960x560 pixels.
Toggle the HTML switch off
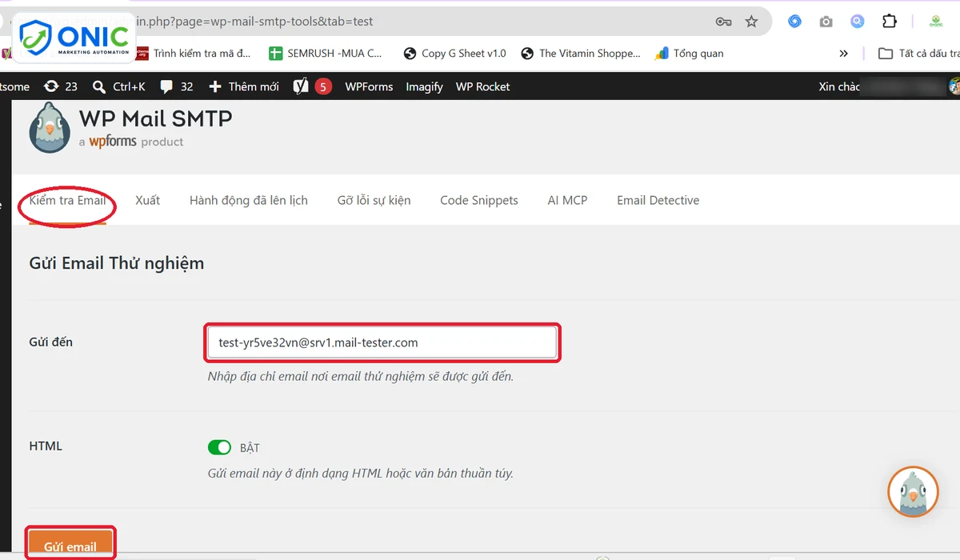(219, 447)
